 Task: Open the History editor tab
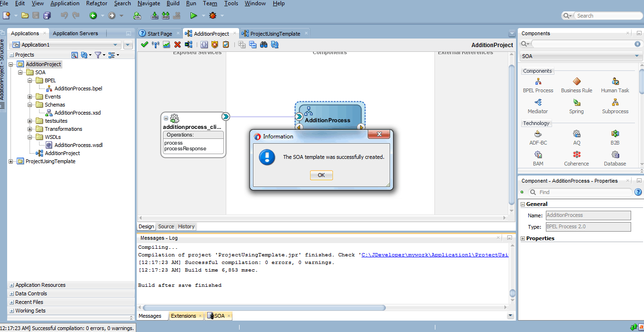[186, 226]
